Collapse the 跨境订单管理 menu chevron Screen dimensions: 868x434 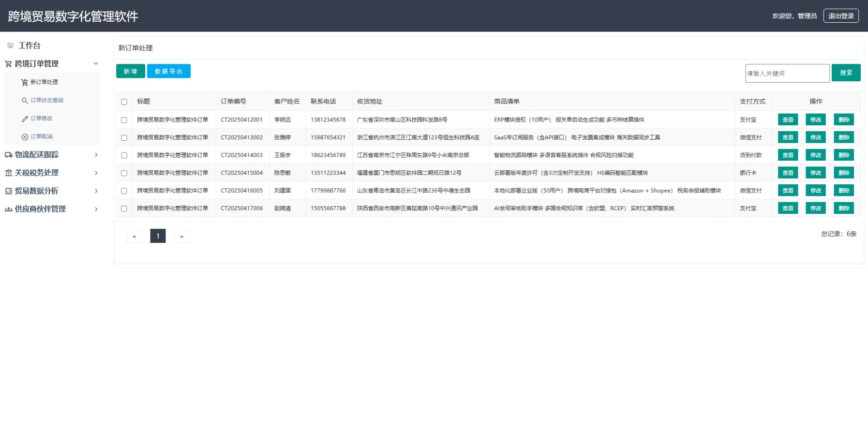tap(96, 63)
